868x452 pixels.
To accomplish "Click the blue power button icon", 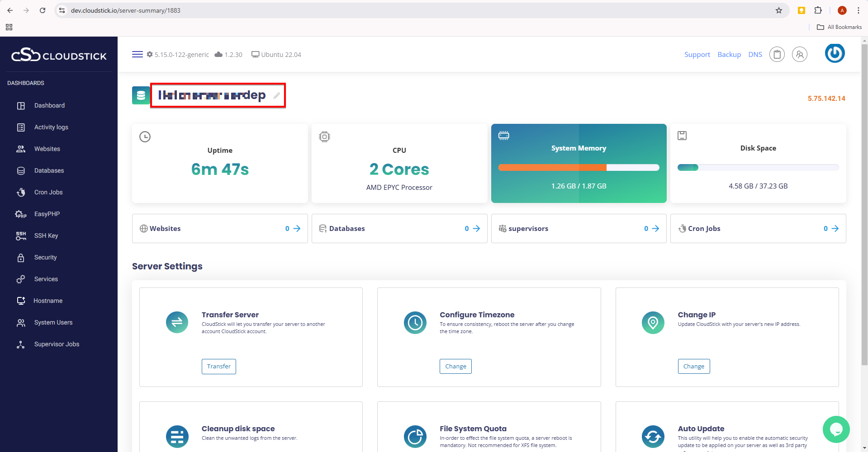I will point(835,53).
